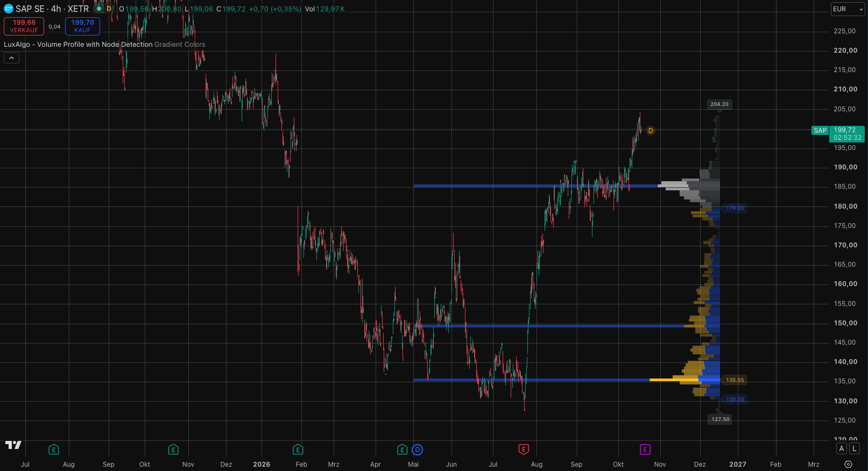
Task: Click the red E earnings marker
Action: pos(524,449)
